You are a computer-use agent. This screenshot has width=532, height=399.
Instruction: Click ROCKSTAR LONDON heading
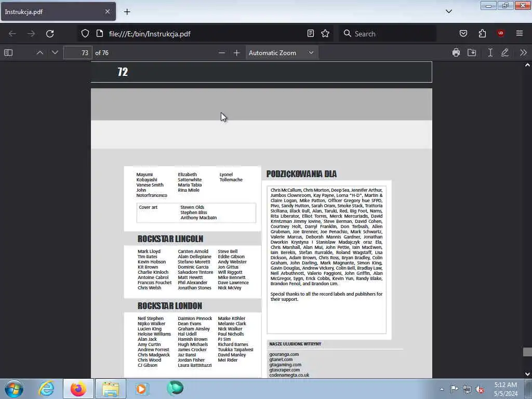click(170, 306)
